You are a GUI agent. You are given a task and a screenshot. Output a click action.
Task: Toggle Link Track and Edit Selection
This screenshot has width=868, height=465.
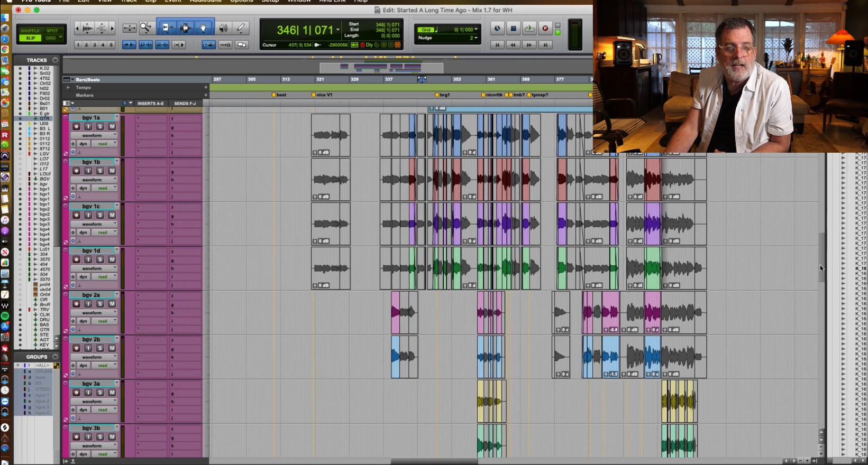pyautogui.click(x=162, y=44)
